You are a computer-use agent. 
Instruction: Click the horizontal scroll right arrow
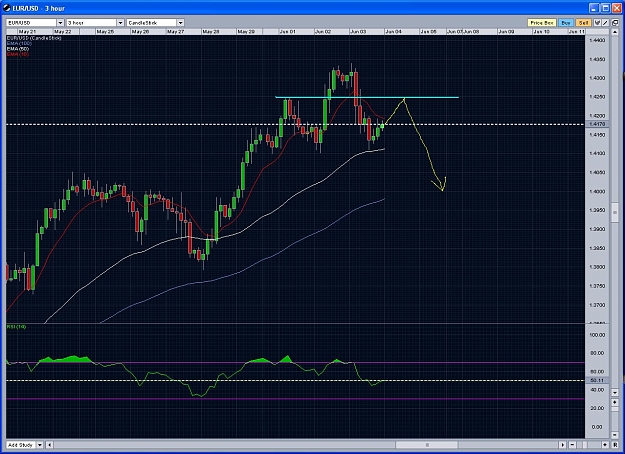point(562,445)
